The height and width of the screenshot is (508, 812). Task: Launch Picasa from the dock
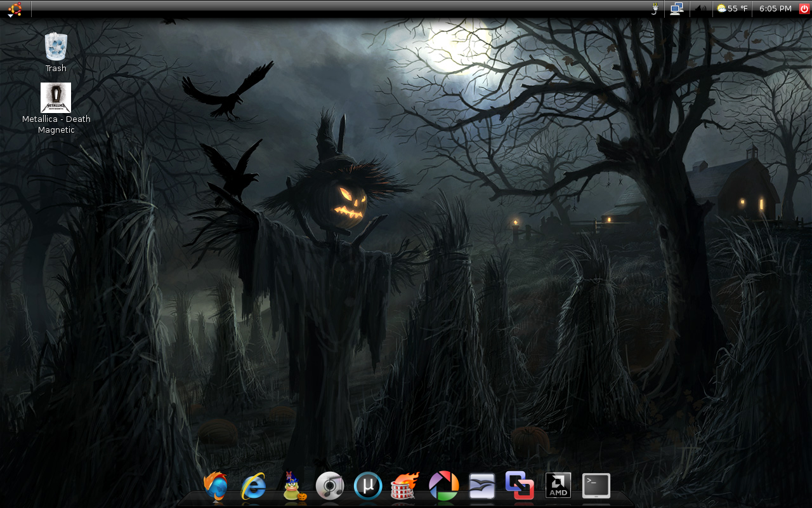[443, 486]
